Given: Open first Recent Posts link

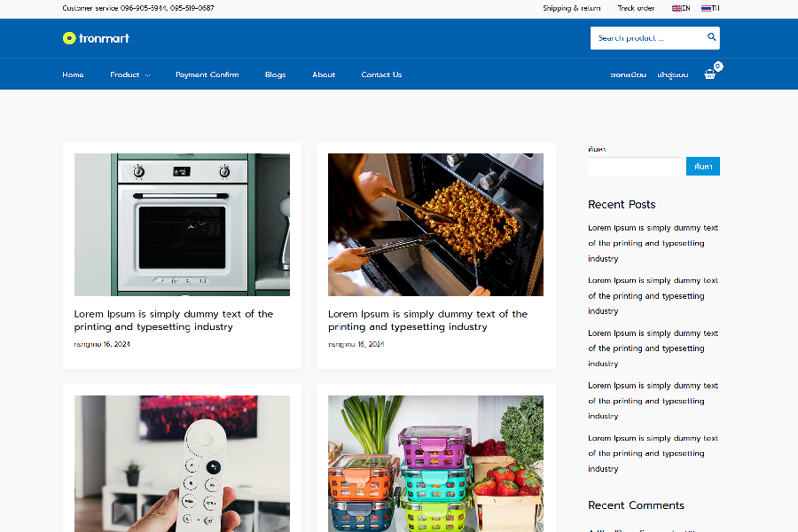Looking at the screenshot, I should tap(653, 243).
